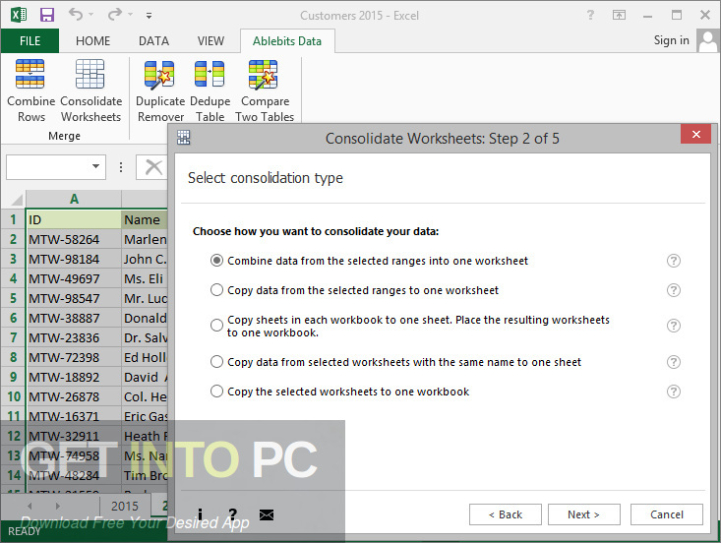Open help for same name worksheets option
Viewport: 721px width, 543px height.
click(673, 362)
